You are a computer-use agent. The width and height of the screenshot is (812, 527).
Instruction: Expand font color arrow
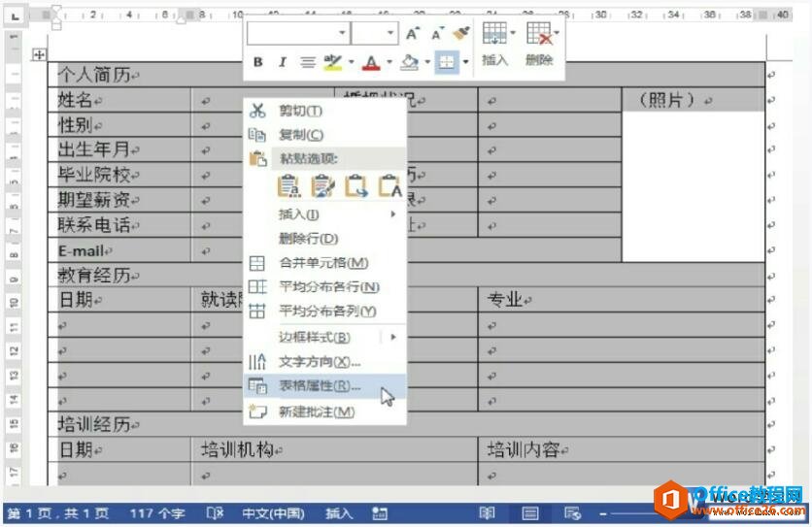tap(389, 62)
